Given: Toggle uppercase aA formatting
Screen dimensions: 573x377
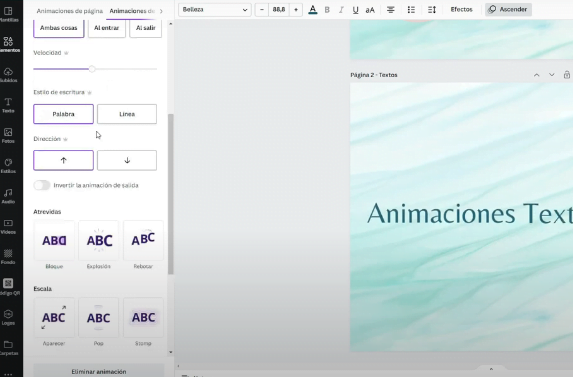Looking at the screenshot, I should click(370, 10).
